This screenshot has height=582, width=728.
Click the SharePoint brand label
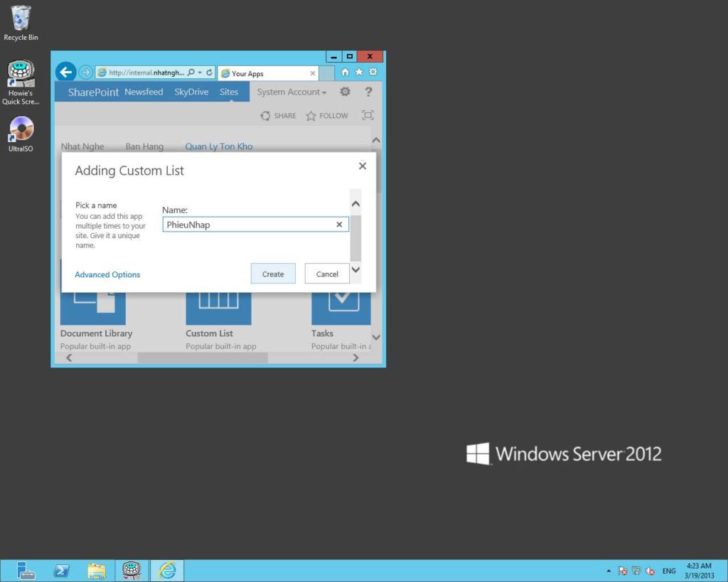[93, 92]
